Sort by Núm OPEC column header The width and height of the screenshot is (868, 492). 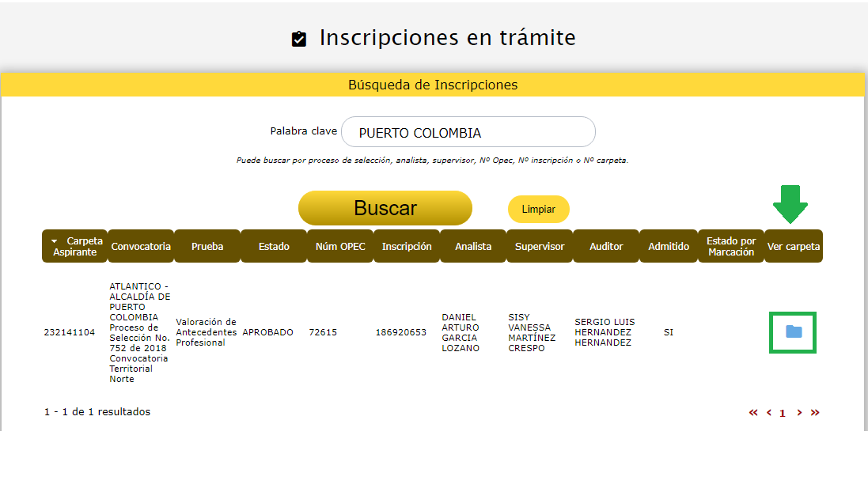pyautogui.click(x=340, y=246)
